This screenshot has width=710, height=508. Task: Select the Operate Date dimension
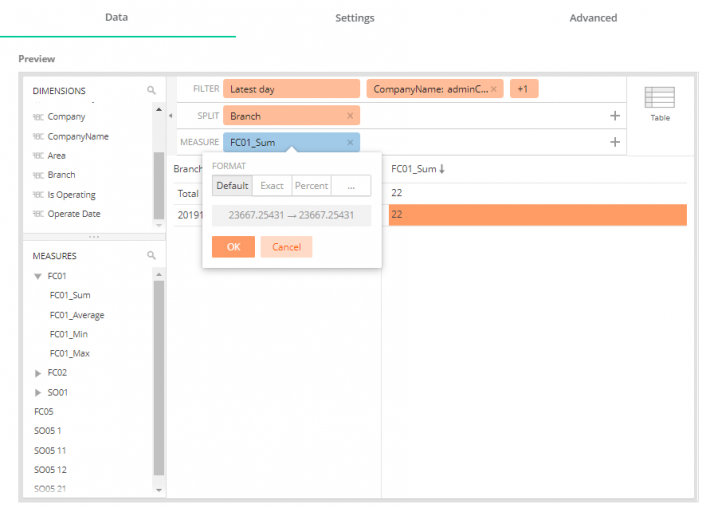pos(74,214)
